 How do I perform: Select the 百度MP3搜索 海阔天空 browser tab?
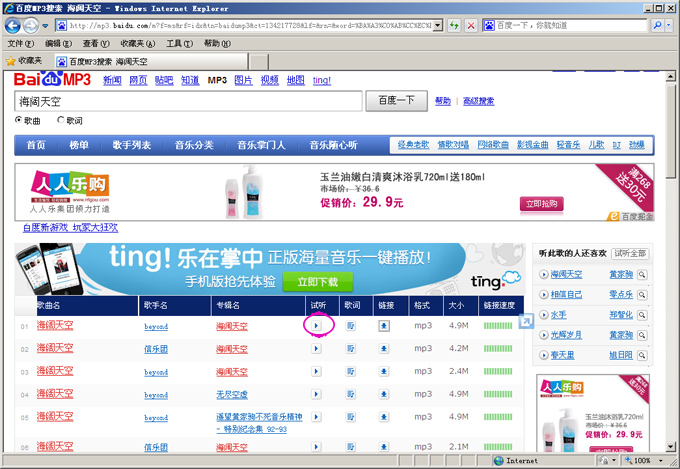pos(151,62)
